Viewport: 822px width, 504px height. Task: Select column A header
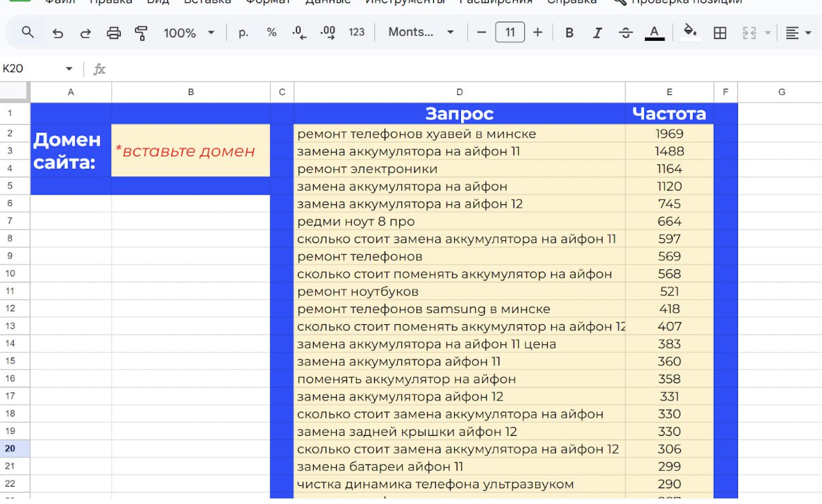click(x=71, y=92)
